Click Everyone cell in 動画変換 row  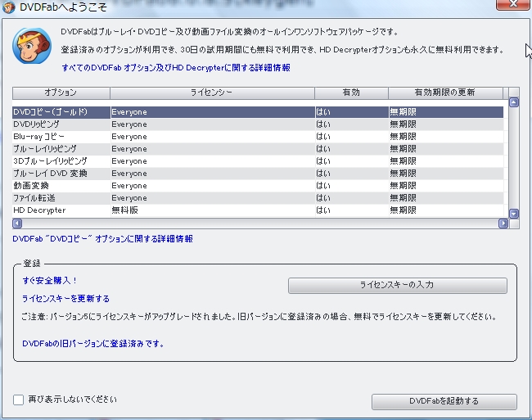(x=213, y=186)
